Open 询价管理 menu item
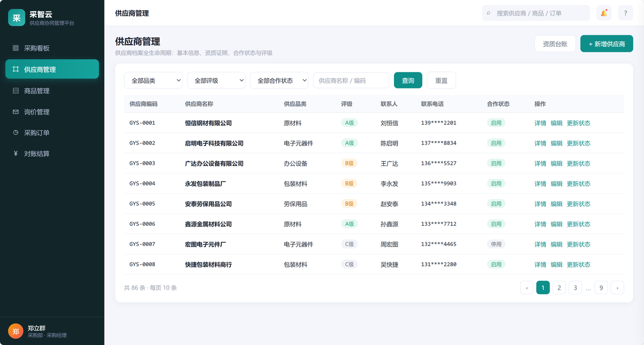The height and width of the screenshot is (345, 644). (52, 112)
